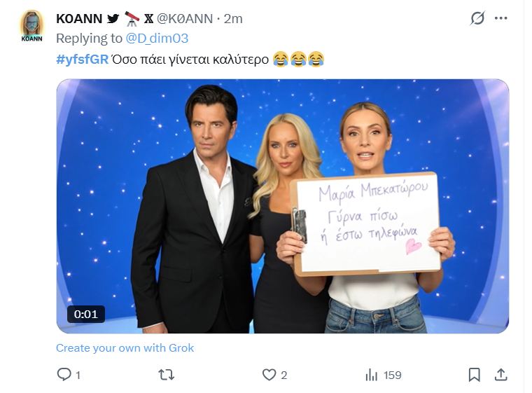Bookmark this post

click(x=474, y=375)
